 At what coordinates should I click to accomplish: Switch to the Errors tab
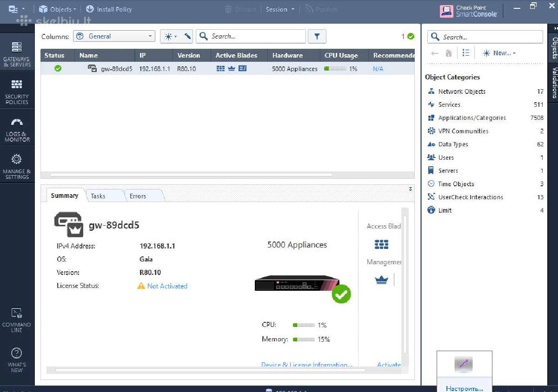pos(138,196)
